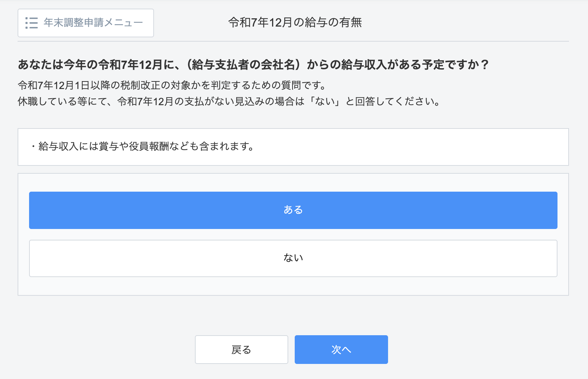The height and width of the screenshot is (379, 588).
Task: Click the quoted「ない」in the instructions
Action: (x=325, y=102)
